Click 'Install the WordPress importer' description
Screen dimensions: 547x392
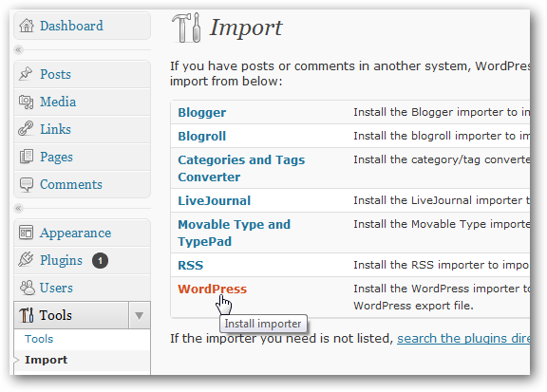[x=442, y=289]
